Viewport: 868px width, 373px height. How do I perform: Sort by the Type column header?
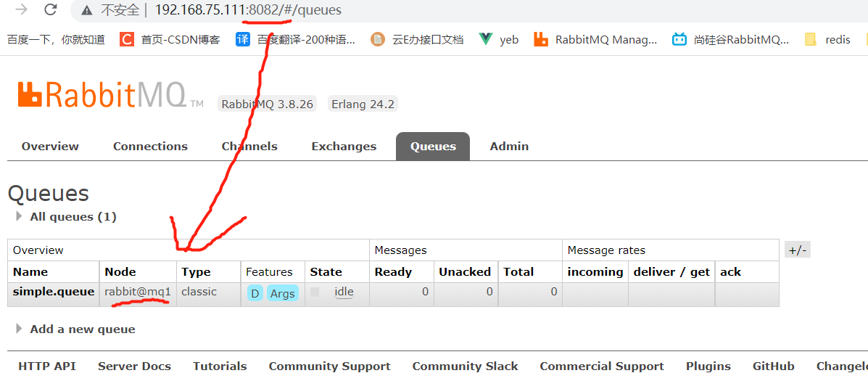pos(196,272)
